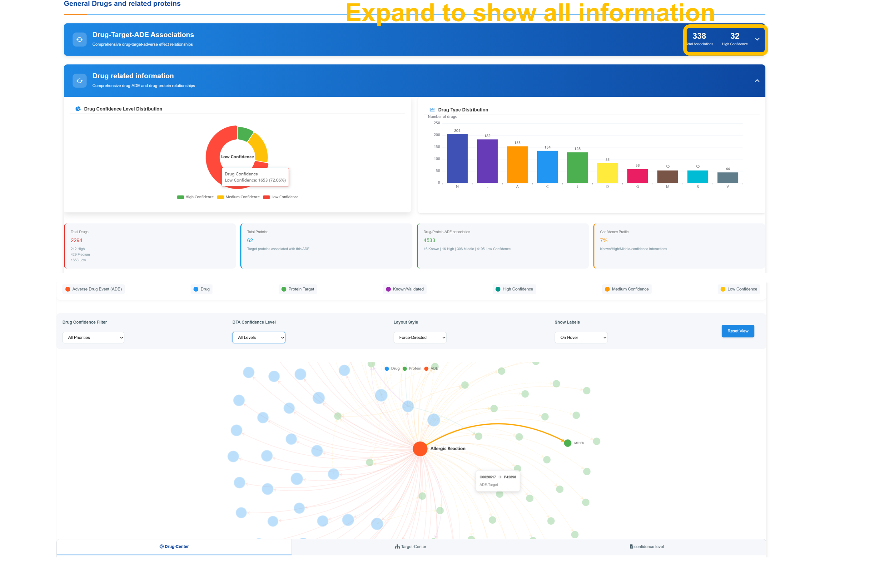
Task: Click the Drug related information sync icon
Action: pos(79,81)
